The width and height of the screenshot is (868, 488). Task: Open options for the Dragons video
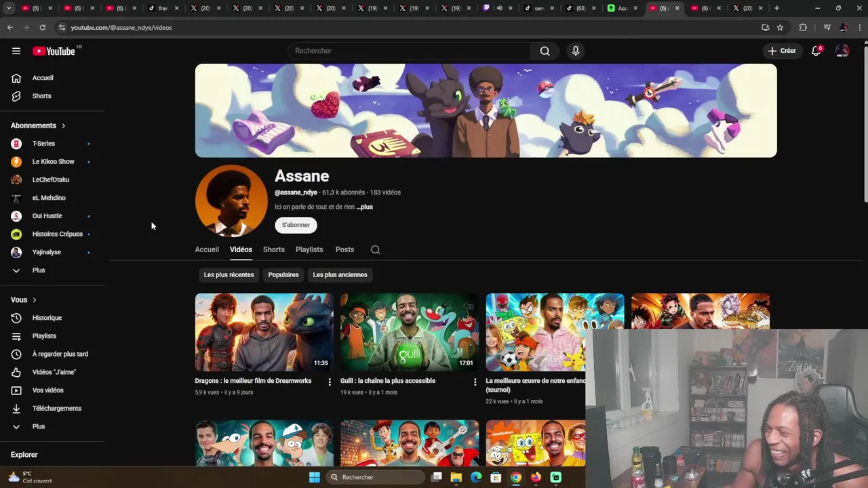330,382
